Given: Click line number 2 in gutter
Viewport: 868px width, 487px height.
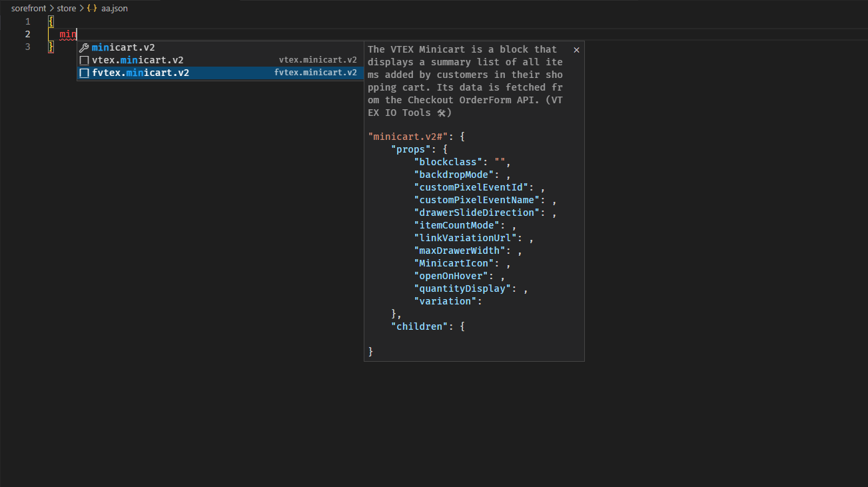Looking at the screenshot, I should [27, 34].
